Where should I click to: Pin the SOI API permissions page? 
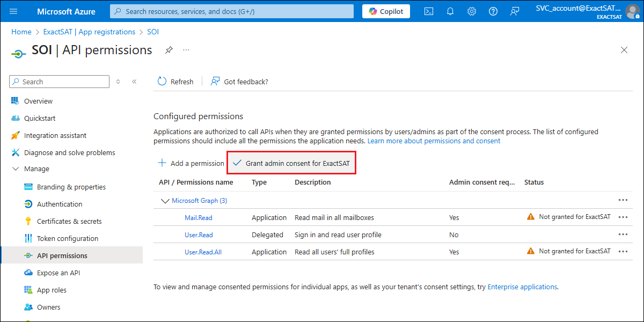[x=169, y=50]
